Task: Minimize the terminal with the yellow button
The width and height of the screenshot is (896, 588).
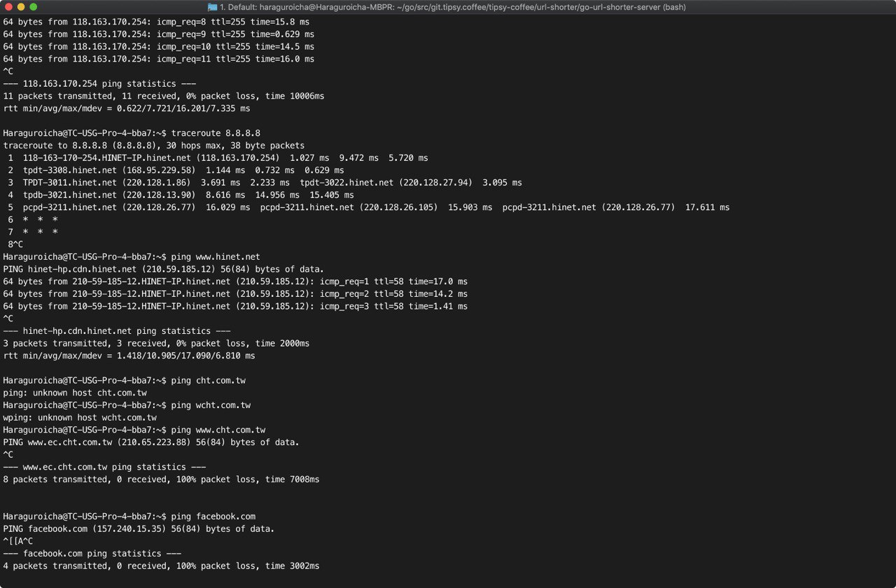Action: [21, 7]
